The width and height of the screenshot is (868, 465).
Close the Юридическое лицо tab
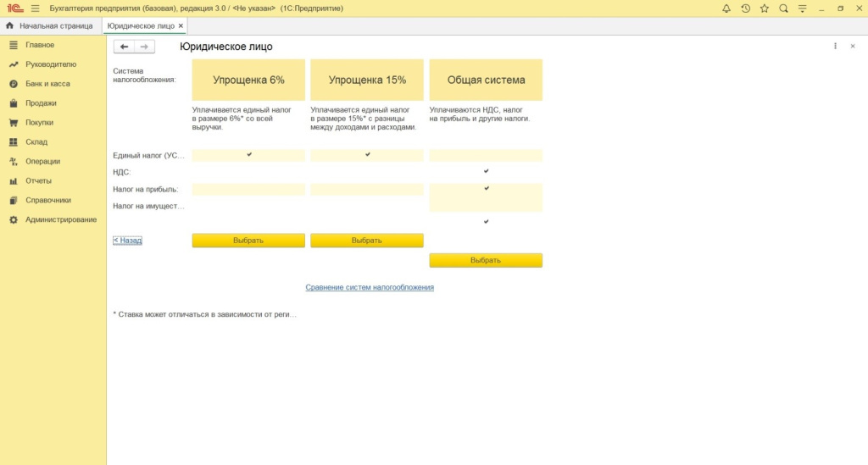181,26
